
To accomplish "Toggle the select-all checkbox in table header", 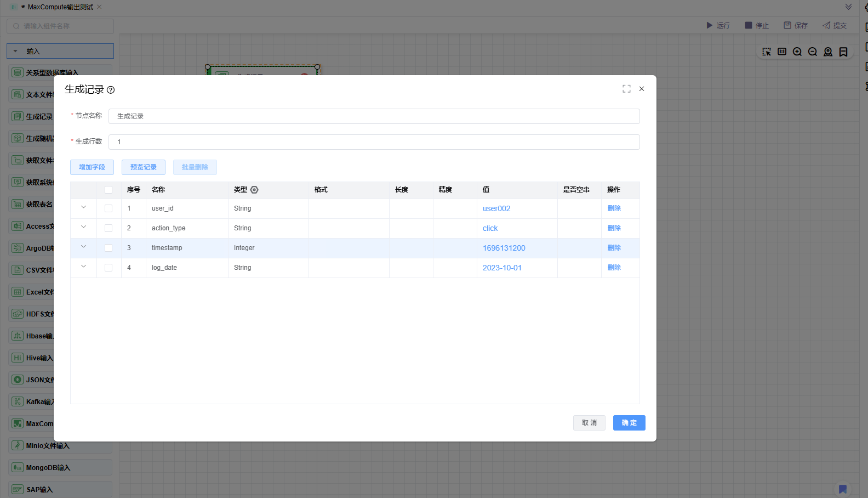I will point(108,190).
